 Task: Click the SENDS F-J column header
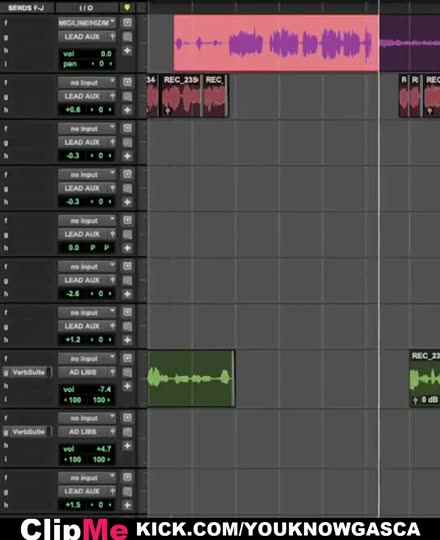click(26, 8)
